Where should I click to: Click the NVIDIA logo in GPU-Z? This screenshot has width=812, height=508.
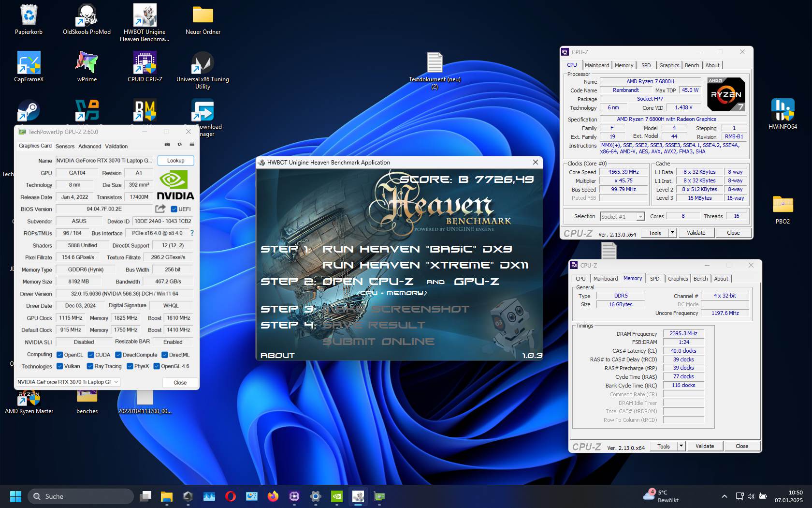click(175, 185)
